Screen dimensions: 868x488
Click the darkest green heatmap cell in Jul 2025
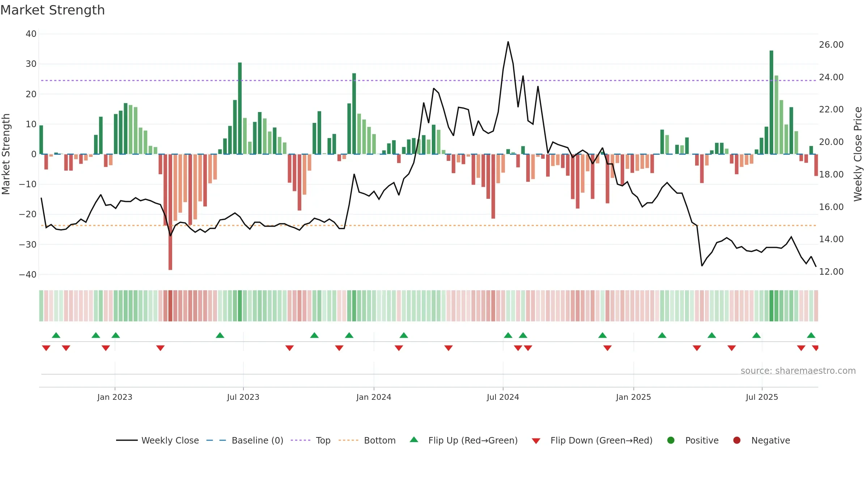tap(771, 305)
